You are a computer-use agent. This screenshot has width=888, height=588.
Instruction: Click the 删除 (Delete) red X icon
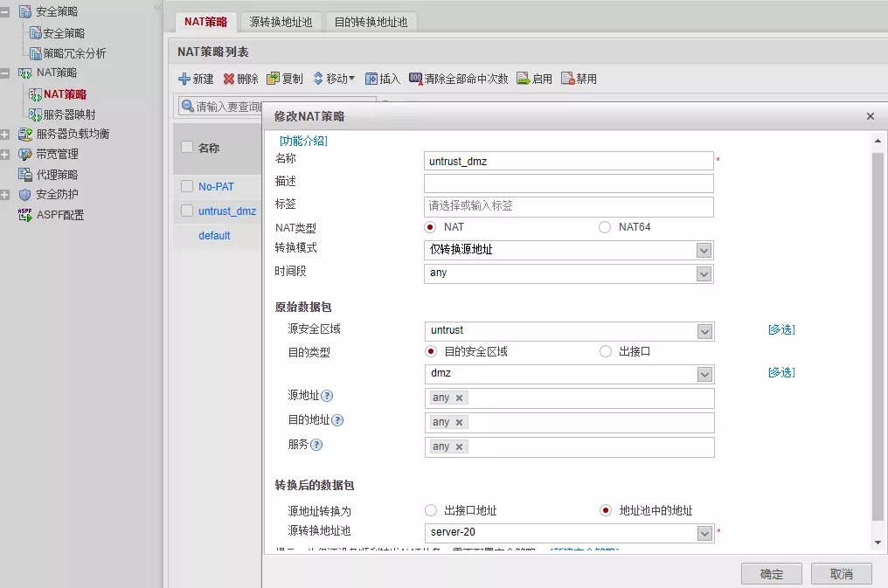229,79
